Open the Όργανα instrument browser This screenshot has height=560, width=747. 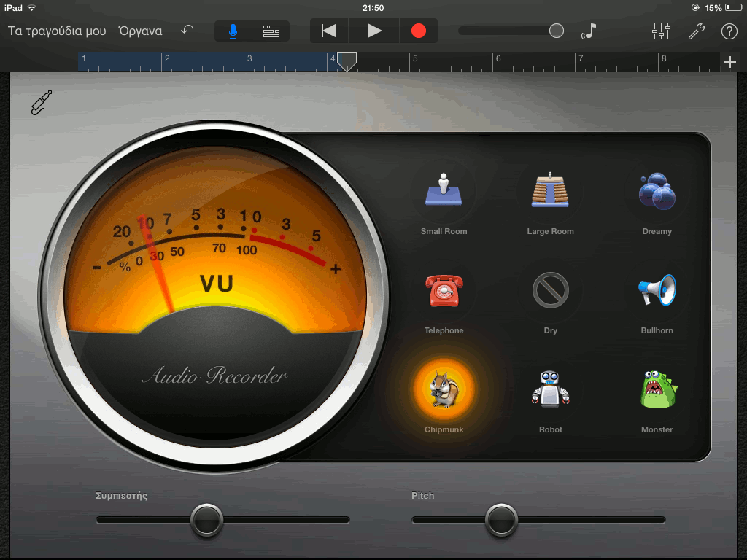(141, 31)
